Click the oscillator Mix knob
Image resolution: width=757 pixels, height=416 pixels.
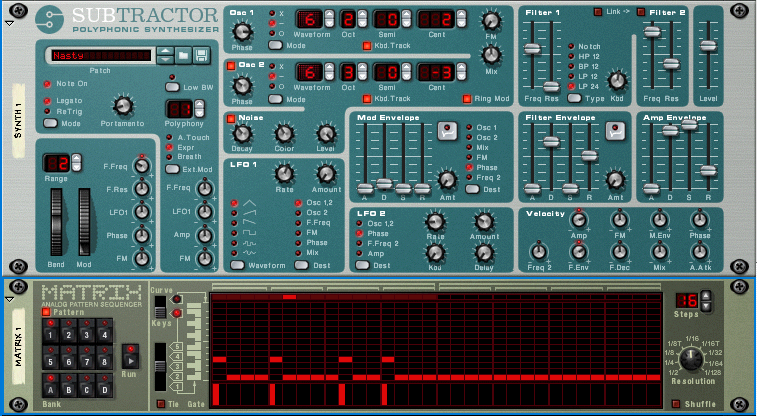coord(491,54)
